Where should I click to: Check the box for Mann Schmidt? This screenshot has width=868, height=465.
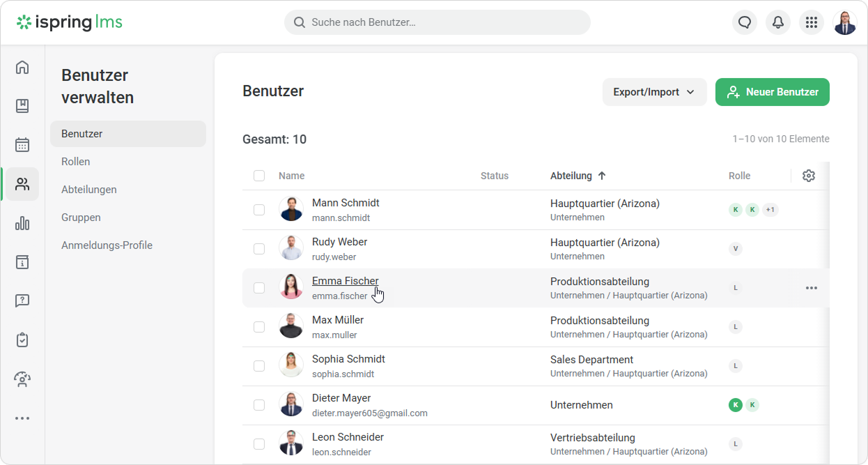point(259,210)
